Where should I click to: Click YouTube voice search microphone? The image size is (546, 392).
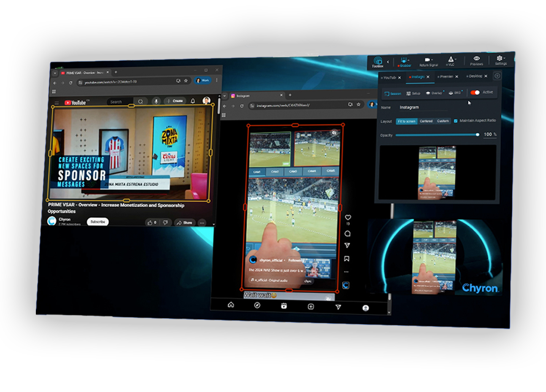point(156,101)
